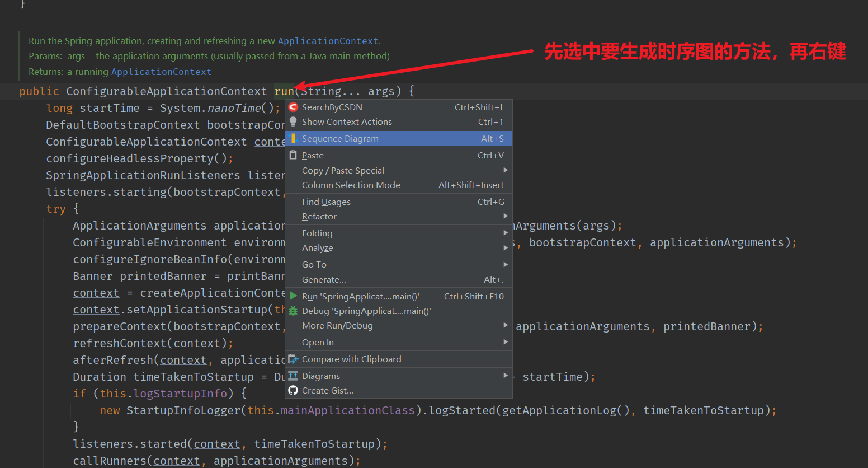Click configureHeadlessProperty() call
This screenshot has width=868, height=468.
(139, 158)
